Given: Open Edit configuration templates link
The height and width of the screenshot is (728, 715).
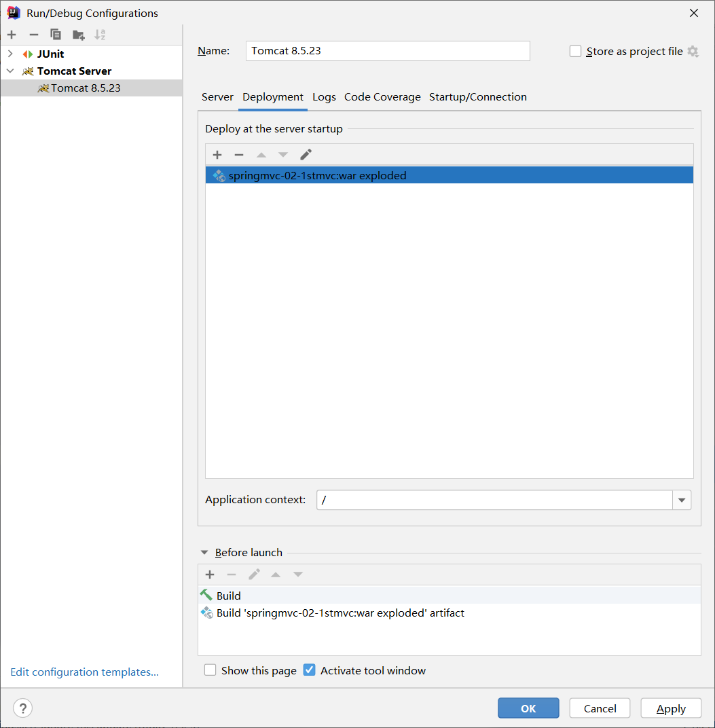Looking at the screenshot, I should 84,672.
